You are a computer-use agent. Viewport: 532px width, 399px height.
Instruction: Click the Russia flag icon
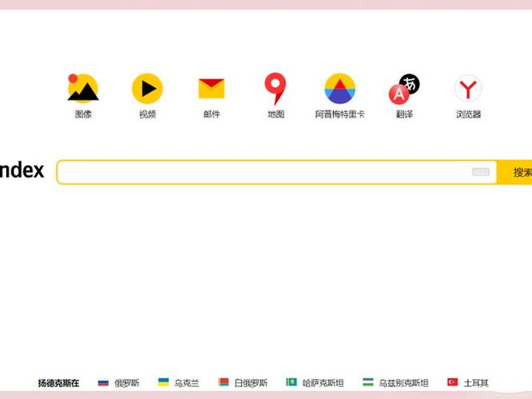point(103,383)
